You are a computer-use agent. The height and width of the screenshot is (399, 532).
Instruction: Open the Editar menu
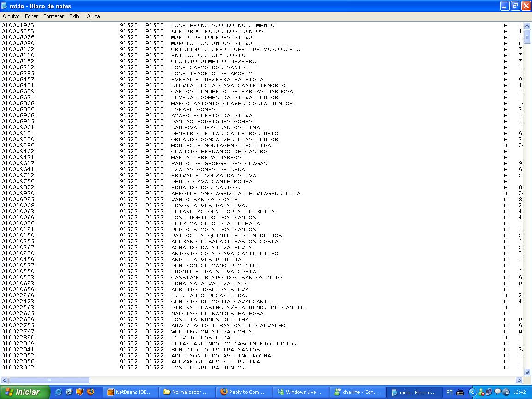pos(31,16)
